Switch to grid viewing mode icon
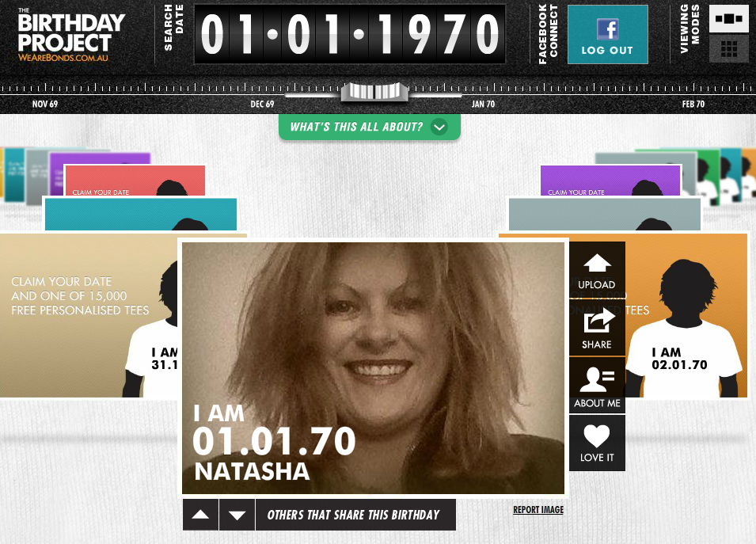This screenshot has height=544, width=756. pyautogui.click(x=728, y=49)
